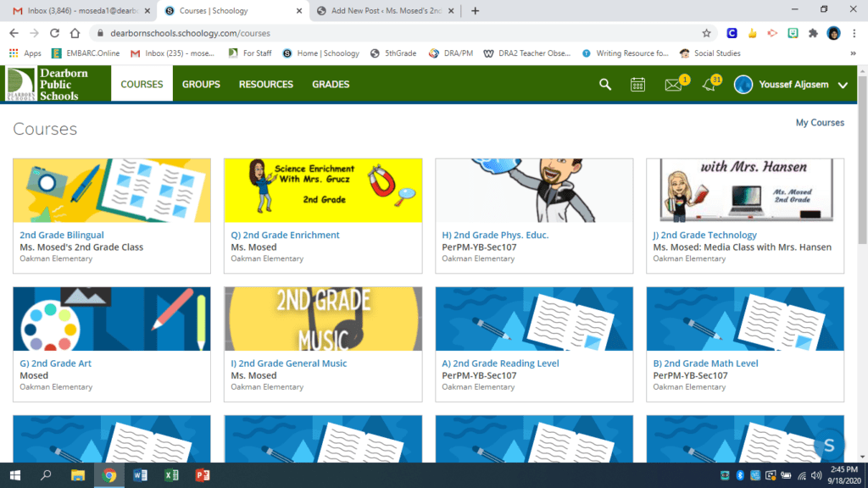Switch to the Add New Post tab
868x488 pixels.
[386, 10]
